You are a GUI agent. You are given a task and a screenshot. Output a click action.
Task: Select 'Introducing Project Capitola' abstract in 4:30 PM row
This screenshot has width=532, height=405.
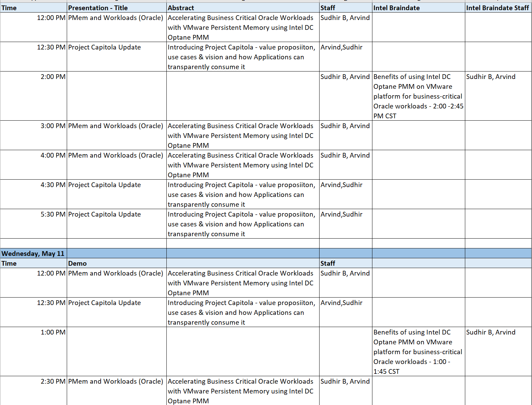(243, 194)
